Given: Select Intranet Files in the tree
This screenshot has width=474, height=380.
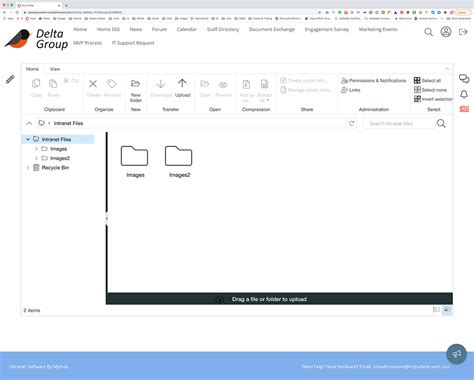Looking at the screenshot, I should click(x=56, y=139).
